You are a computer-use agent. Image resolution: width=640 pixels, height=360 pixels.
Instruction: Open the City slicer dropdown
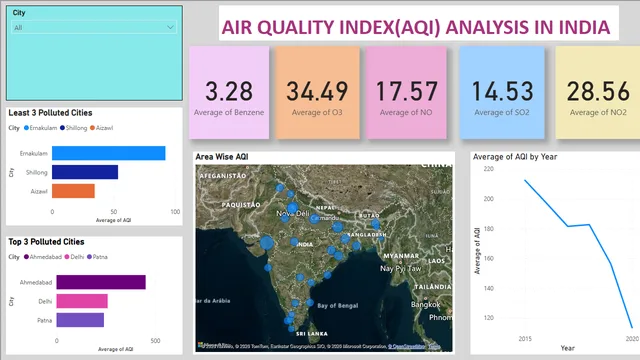pyautogui.click(x=94, y=27)
